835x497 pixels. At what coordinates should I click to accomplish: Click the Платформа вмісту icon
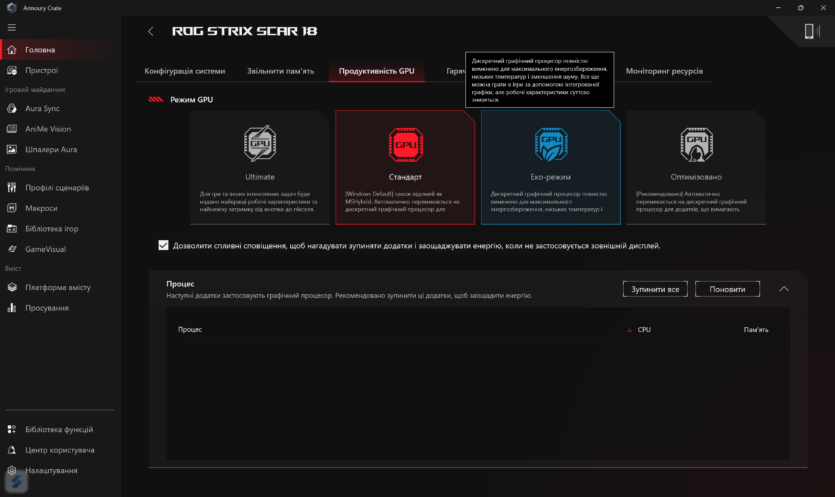tap(12, 287)
